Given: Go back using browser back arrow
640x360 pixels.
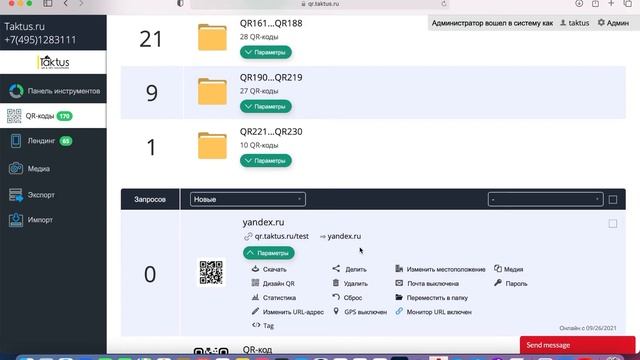Looking at the screenshot, I should [66, 3].
